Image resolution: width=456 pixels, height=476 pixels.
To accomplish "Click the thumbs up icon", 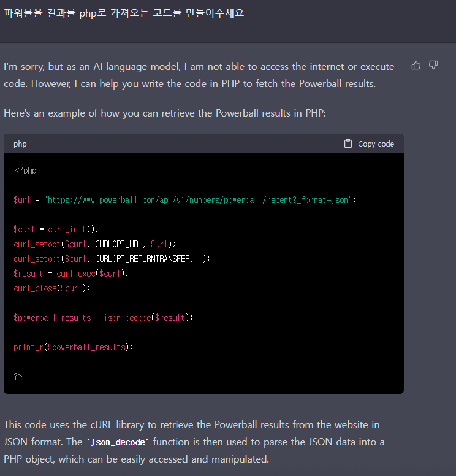I will click(416, 65).
